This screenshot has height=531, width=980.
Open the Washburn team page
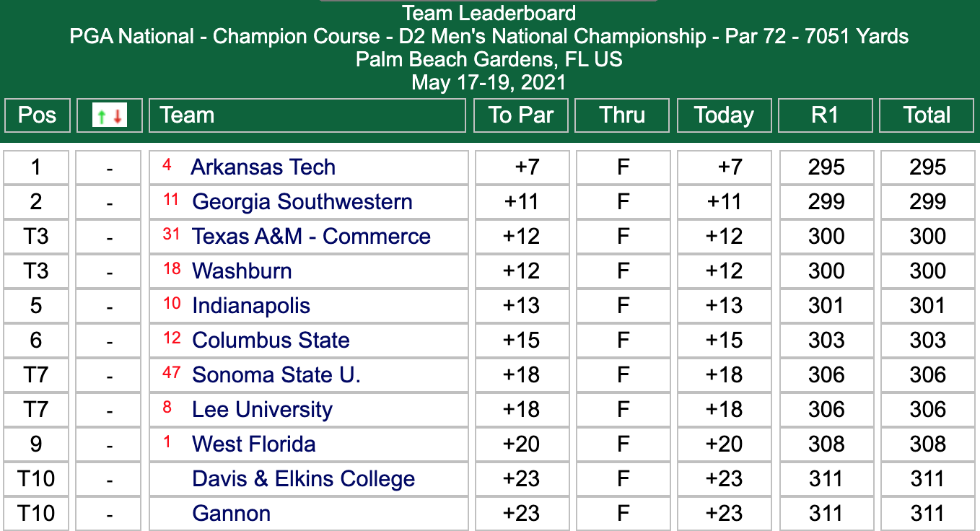pos(241,271)
